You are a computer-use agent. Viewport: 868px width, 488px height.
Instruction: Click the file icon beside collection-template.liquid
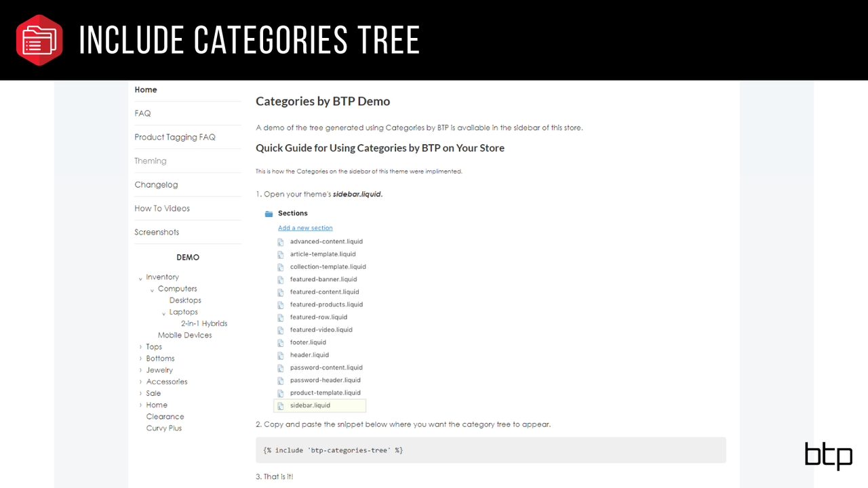pyautogui.click(x=281, y=266)
